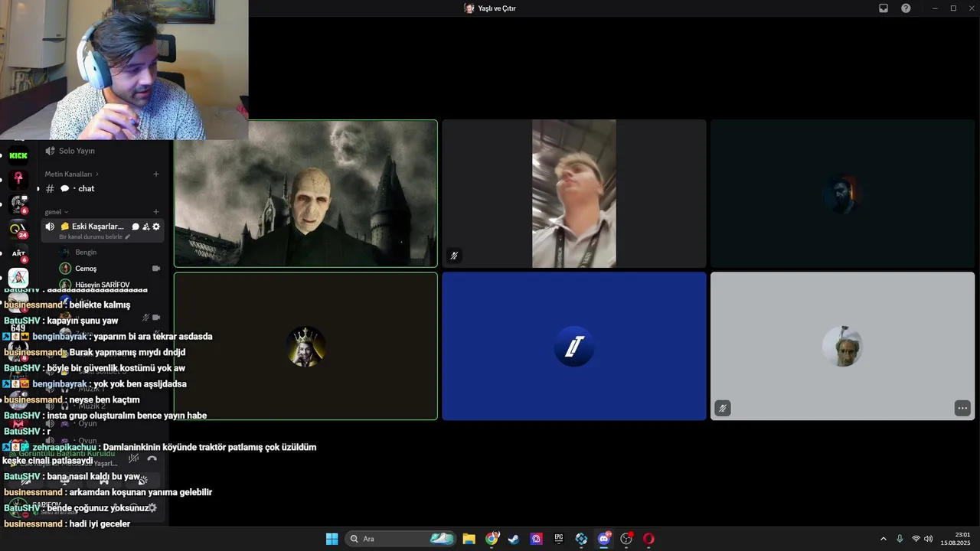Image resolution: width=980 pixels, height=551 pixels.
Task: Open Epic Games Launcher from taskbar
Action: click(x=559, y=539)
